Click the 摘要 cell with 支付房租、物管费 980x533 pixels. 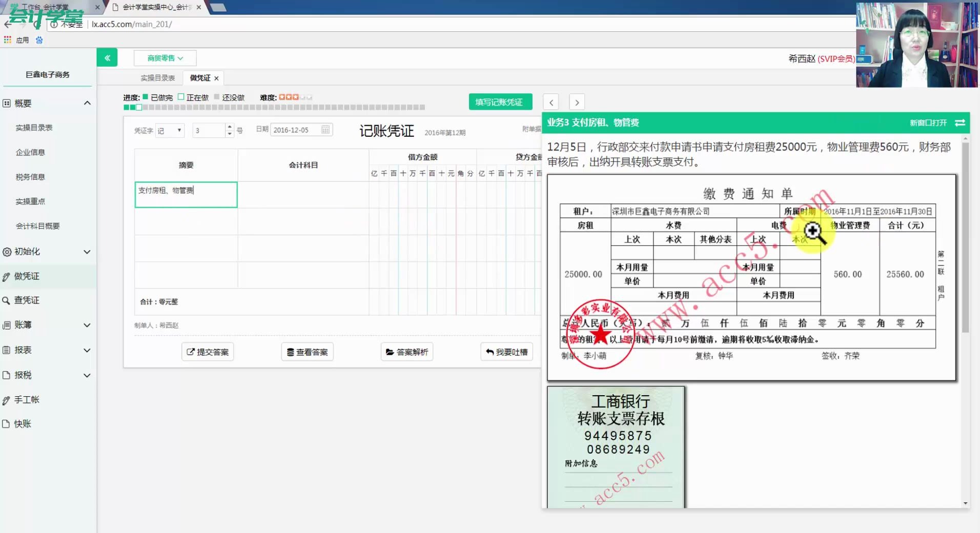point(186,195)
